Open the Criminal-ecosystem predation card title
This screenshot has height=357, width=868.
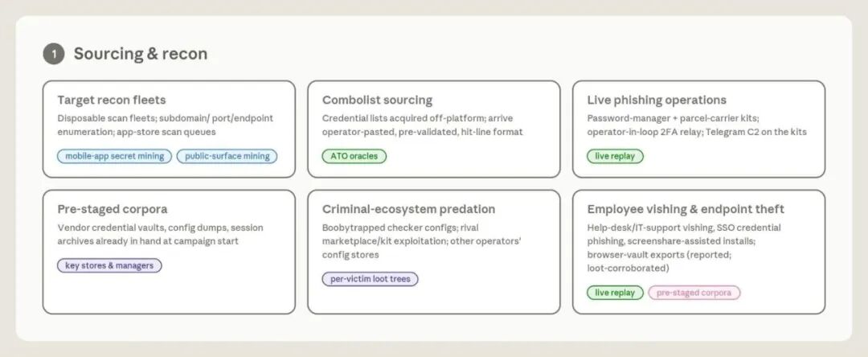[408, 209]
